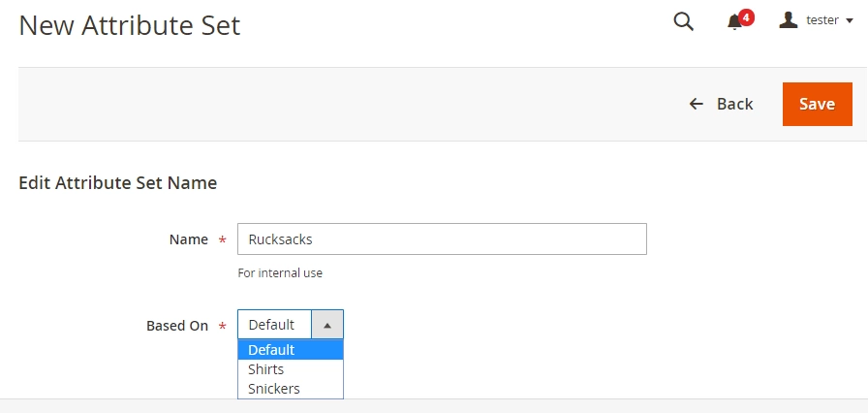Click the 'For internal use' note
Image resolution: width=868 pixels, height=413 pixels.
[280, 273]
